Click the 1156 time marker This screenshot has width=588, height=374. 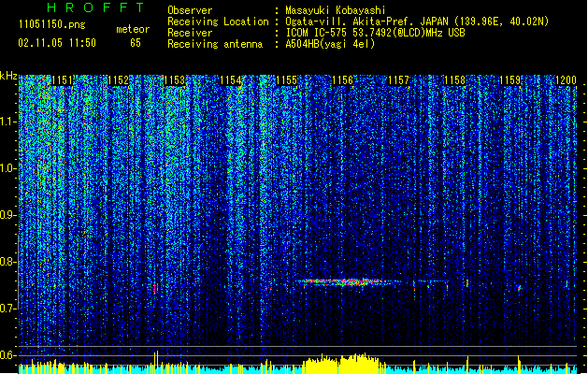[342, 80]
